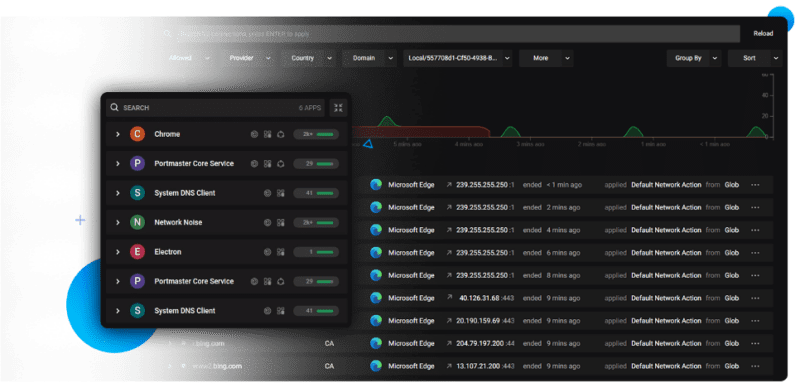Click the Edge icon on the 13.107.21.200 connection

(x=376, y=366)
